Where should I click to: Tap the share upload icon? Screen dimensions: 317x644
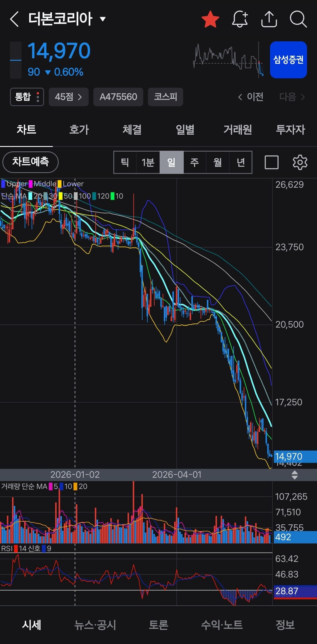[269, 19]
